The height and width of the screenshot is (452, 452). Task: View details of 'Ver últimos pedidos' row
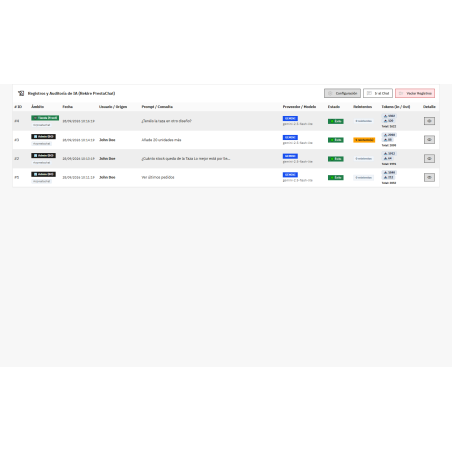pyautogui.click(x=429, y=177)
